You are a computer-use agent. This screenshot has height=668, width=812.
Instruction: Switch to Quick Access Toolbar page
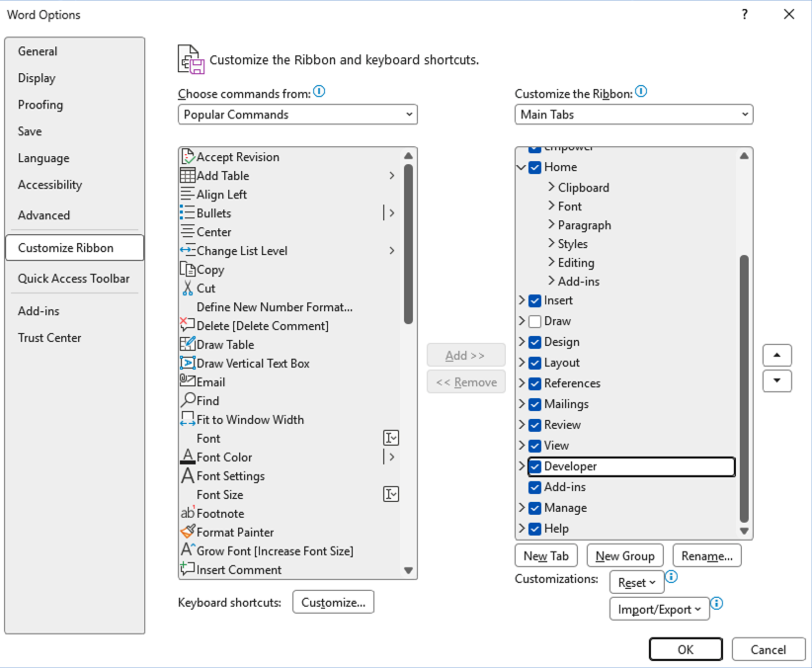point(73,279)
